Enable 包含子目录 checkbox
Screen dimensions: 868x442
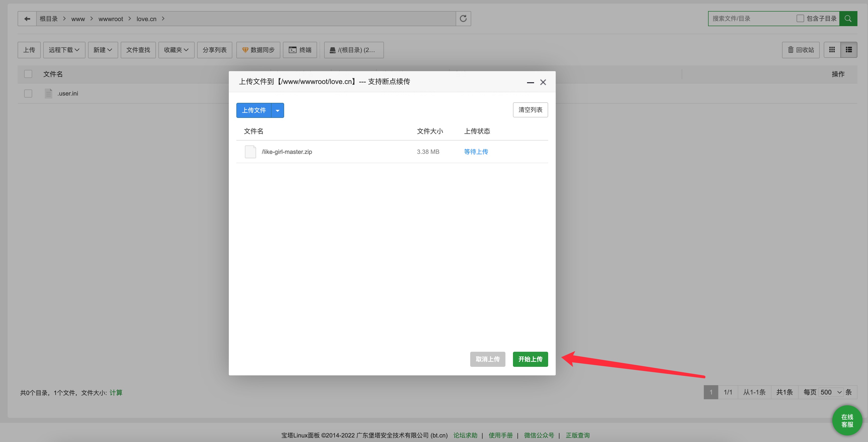pos(800,19)
